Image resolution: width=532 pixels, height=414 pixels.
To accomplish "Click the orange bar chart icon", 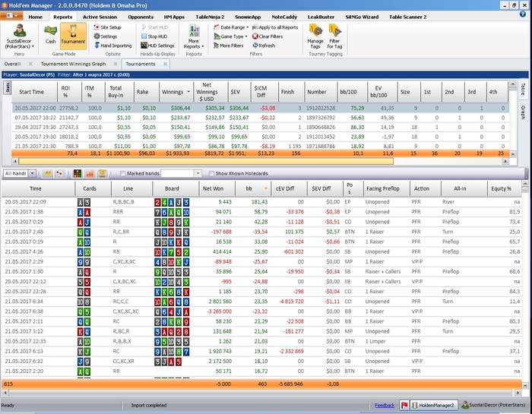I will 90,173.
